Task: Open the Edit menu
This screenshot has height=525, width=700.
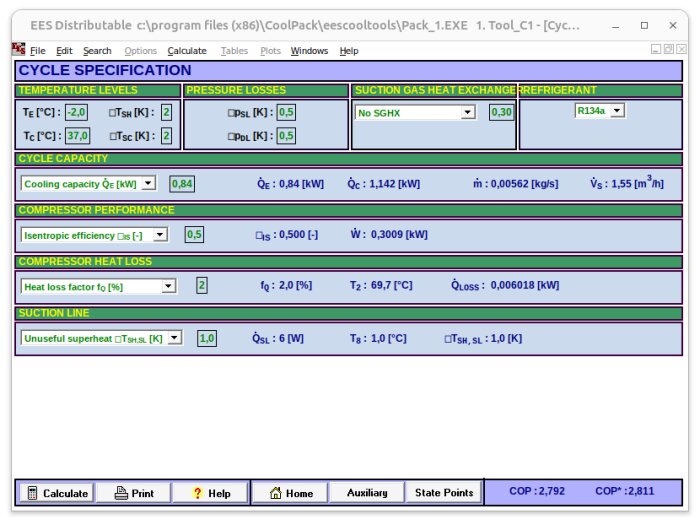Action: [x=64, y=51]
